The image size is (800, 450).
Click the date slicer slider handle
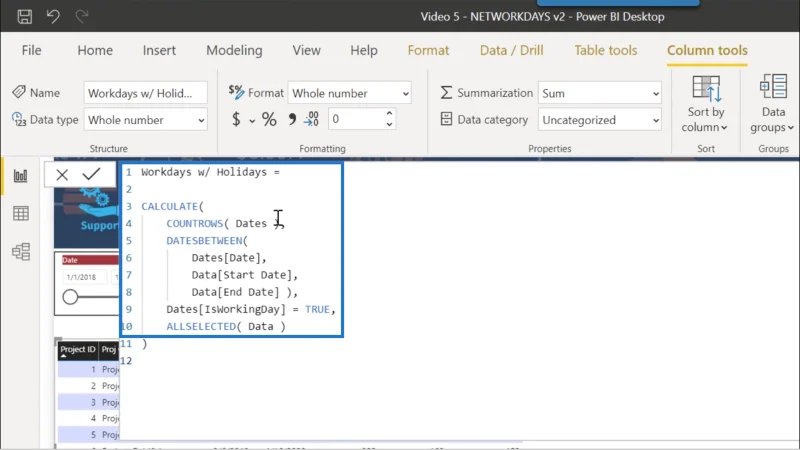click(x=70, y=296)
